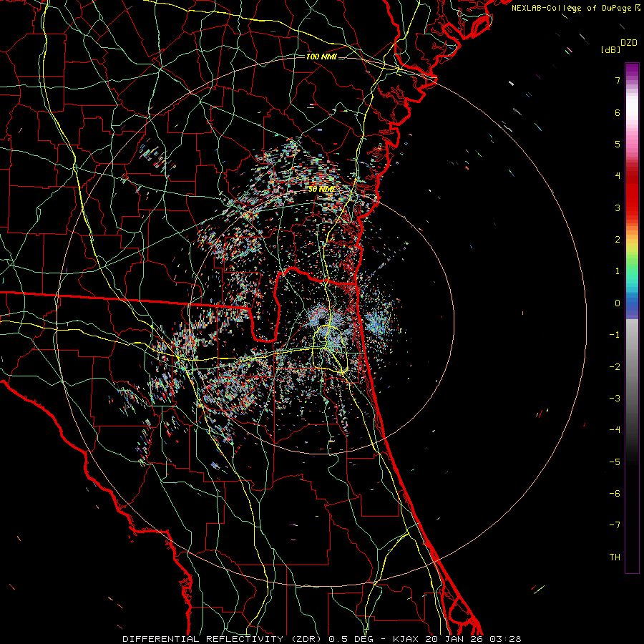Click the 3 value on the color scale
The width and height of the screenshot is (644, 644).
pyautogui.click(x=618, y=208)
